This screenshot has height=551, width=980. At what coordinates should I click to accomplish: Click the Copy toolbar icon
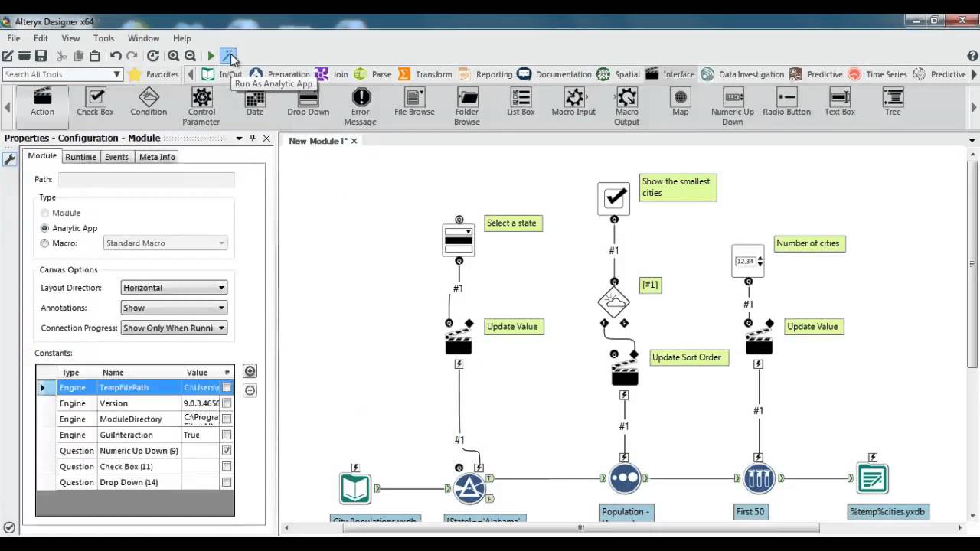78,56
